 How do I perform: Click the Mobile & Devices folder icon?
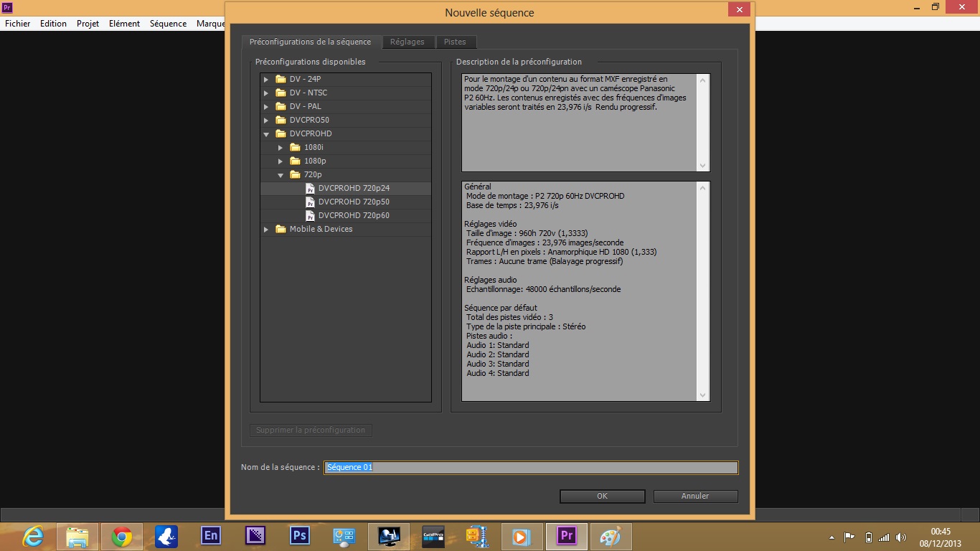coord(281,229)
